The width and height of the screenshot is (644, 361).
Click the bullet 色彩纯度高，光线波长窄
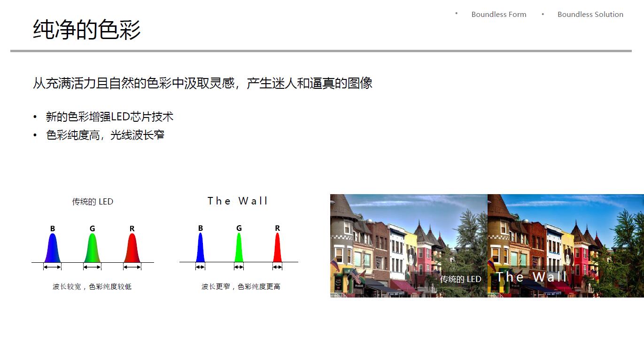[105, 135]
